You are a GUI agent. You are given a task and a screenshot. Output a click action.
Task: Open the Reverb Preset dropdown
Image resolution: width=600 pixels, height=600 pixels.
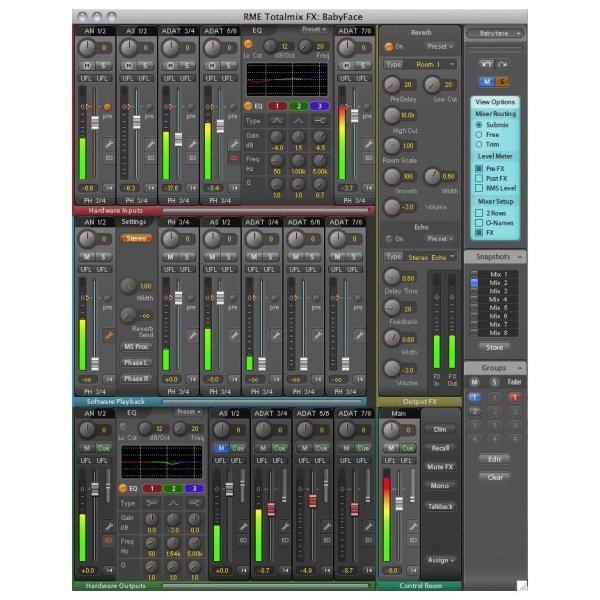point(439,47)
